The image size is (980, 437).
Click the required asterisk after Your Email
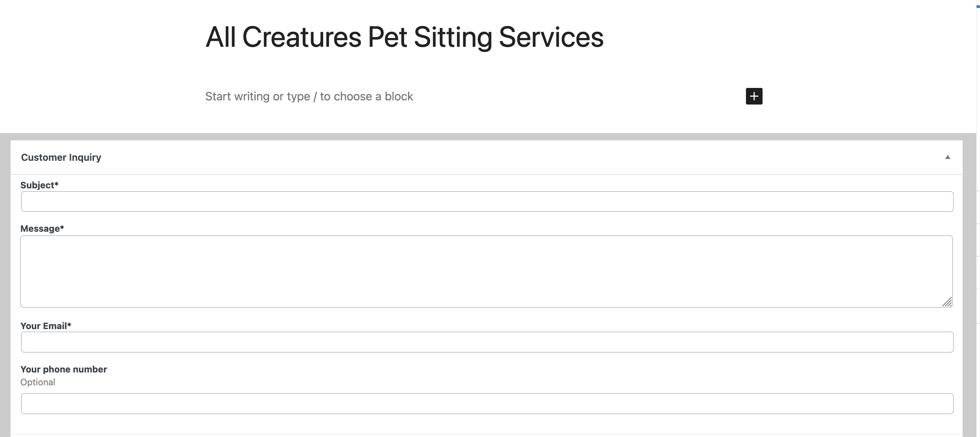[x=69, y=325]
